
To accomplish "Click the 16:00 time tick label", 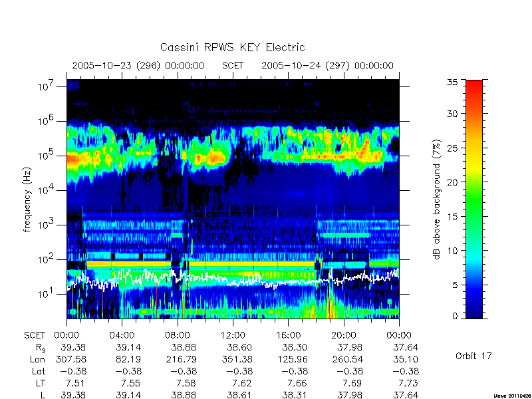I will (x=288, y=335).
